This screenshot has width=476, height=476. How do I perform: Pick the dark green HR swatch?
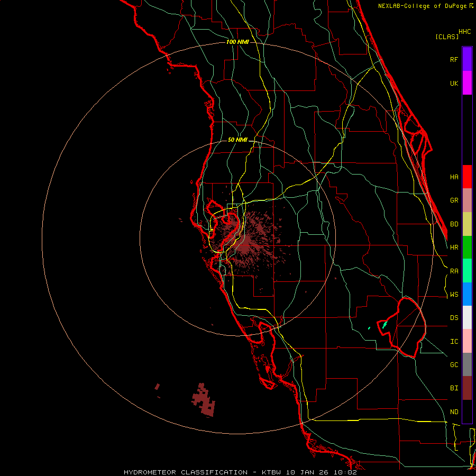tap(467, 248)
